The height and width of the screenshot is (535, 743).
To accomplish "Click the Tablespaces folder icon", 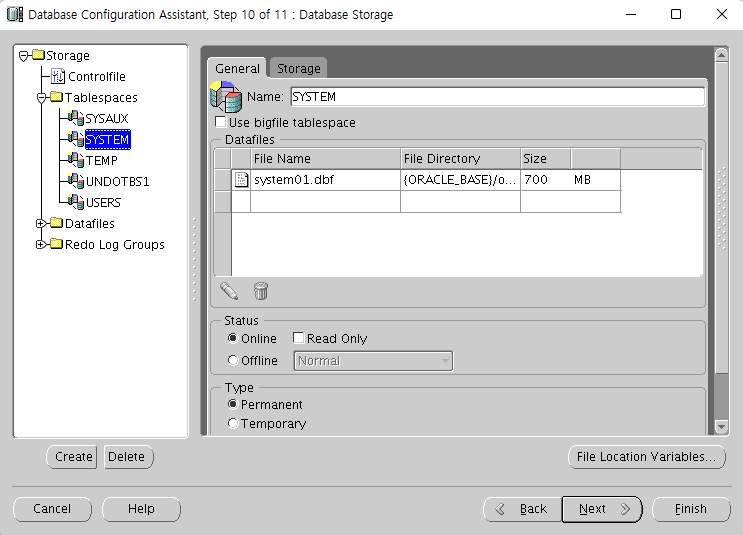I will coord(56,97).
